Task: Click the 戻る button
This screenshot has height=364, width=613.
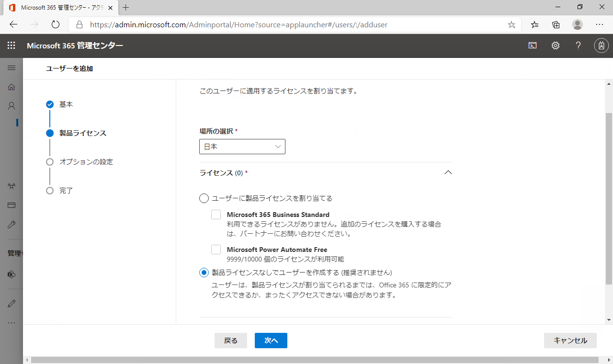Action: (x=231, y=341)
